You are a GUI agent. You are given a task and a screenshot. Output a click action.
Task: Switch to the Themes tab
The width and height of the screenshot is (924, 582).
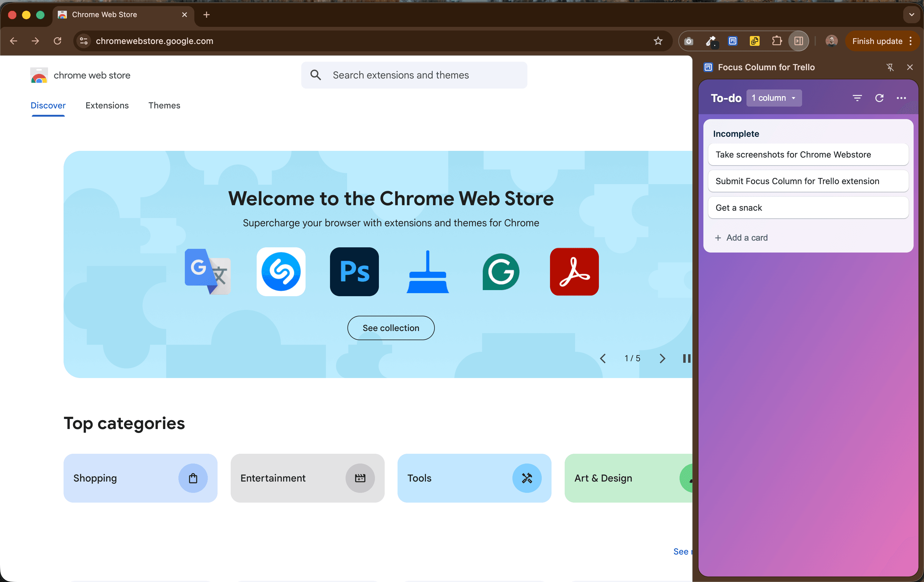[164, 105]
